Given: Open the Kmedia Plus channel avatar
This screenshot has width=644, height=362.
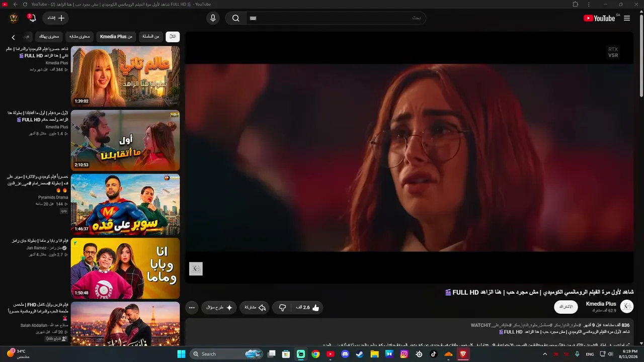Looking at the screenshot, I should [x=627, y=307].
